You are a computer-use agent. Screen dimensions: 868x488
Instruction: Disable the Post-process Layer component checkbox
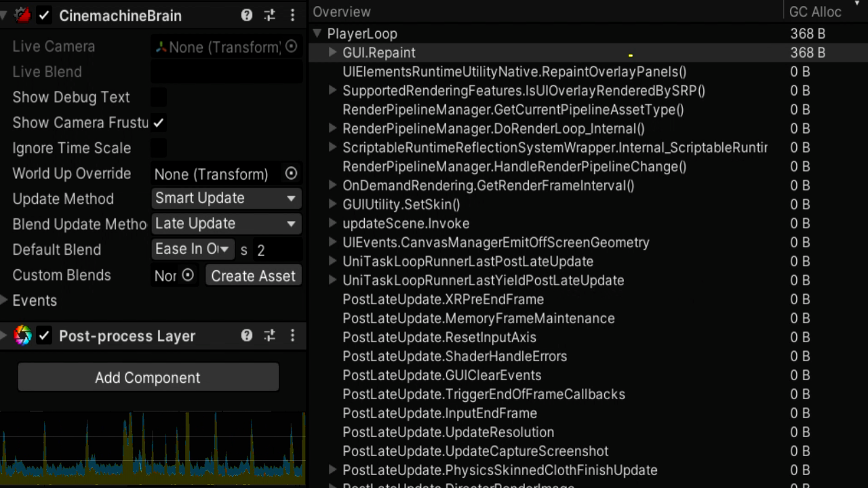(x=44, y=335)
